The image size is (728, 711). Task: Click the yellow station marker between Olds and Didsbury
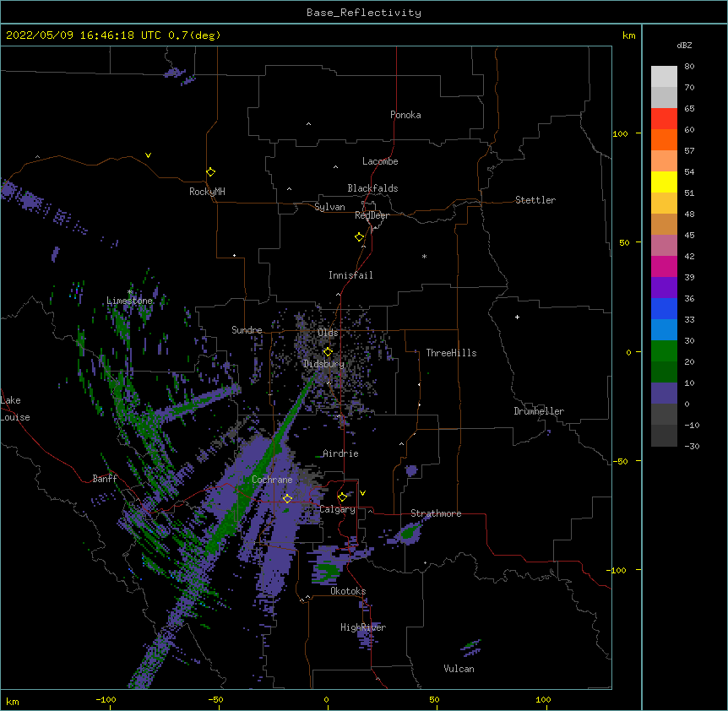pos(328,351)
